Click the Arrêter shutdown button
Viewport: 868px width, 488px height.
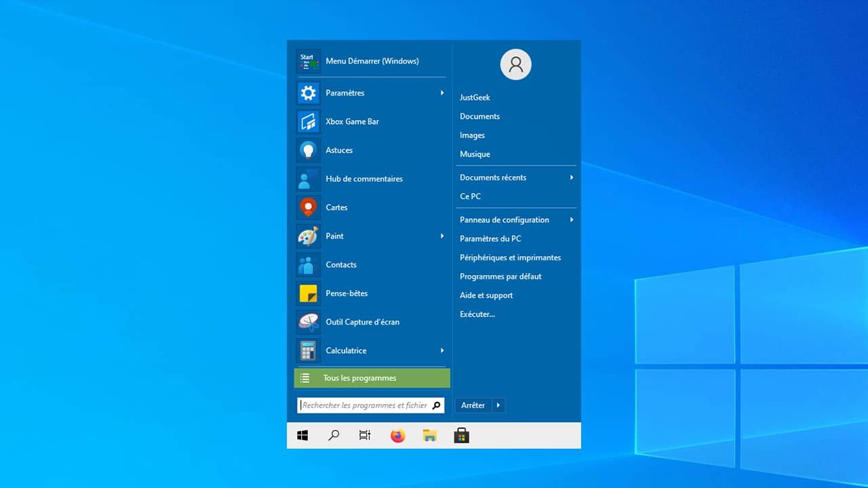point(473,405)
